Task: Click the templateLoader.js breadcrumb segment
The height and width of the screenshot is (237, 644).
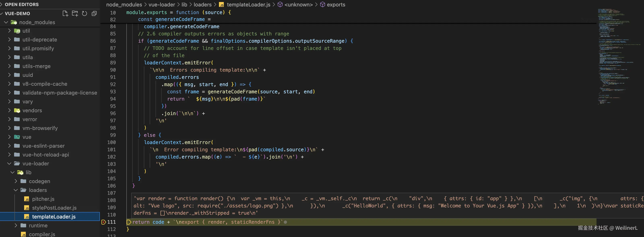Action: 248,4
